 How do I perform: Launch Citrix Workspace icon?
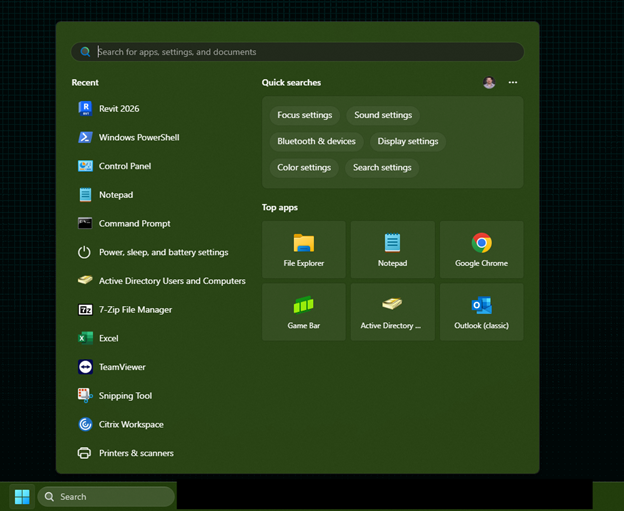tap(85, 424)
